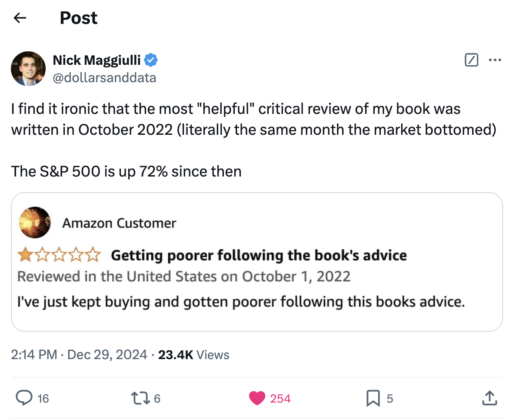Viewport: 513px width, 420px height.
Task: Click the 254 likes count
Action: pyautogui.click(x=280, y=398)
